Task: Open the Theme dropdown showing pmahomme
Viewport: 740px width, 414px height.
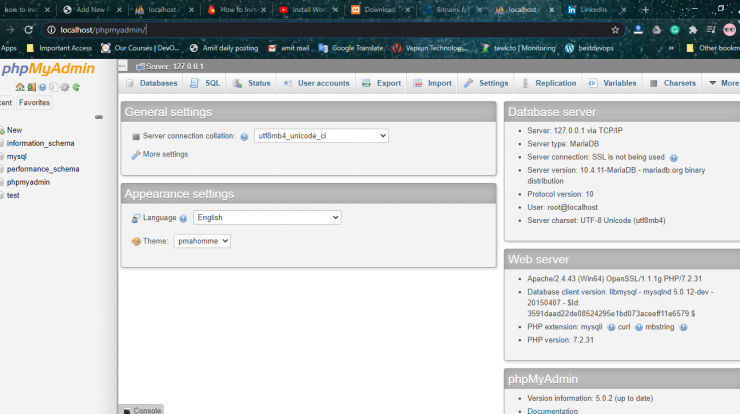Action: pos(202,241)
